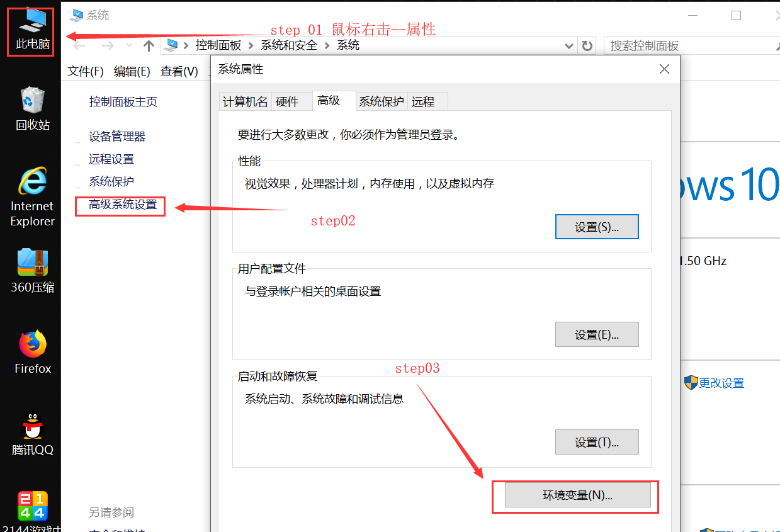Open the 设备管理器 link
Viewport: 780px width, 532px height.
[117, 137]
